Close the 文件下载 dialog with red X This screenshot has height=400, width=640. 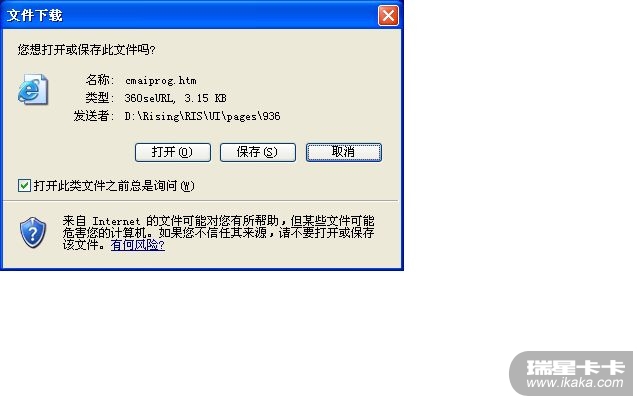[388, 16]
